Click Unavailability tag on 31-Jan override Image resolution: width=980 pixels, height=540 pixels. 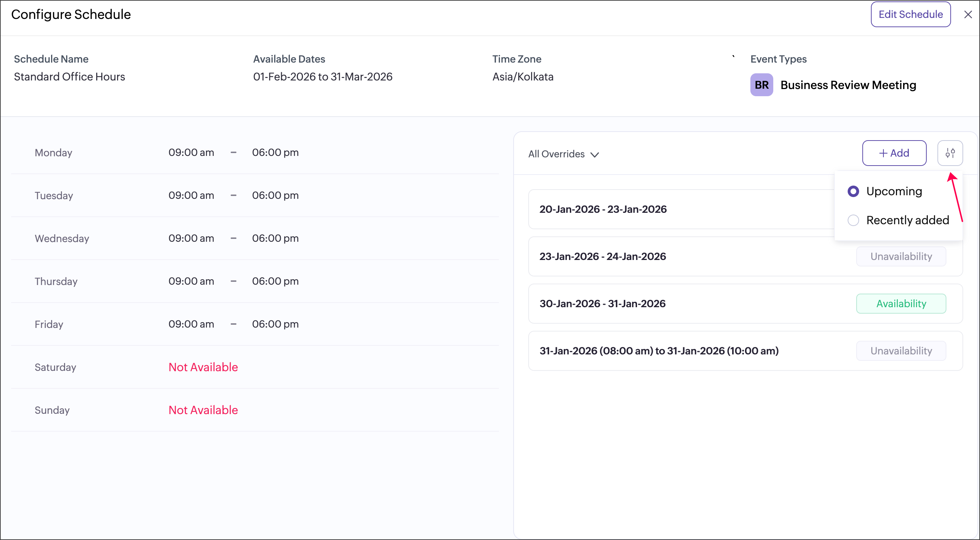(x=901, y=350)
